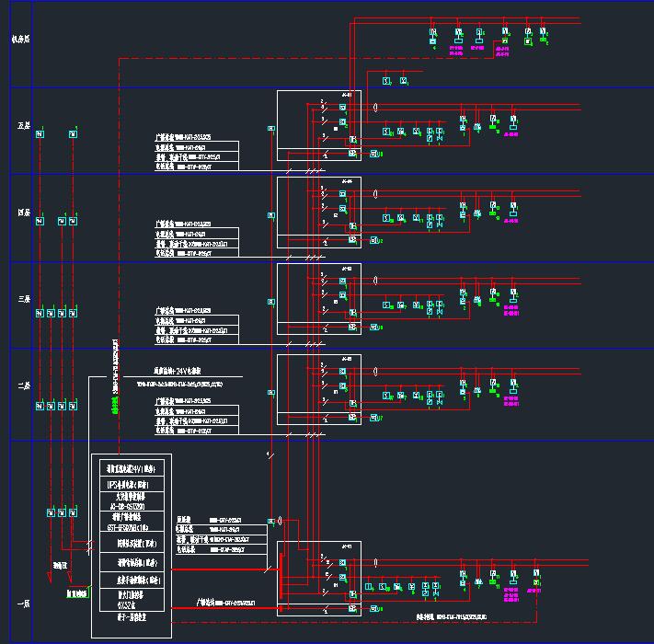Click the leftmost device symbol in the 机房层 row
Viewport: 654px width, 644px height.
[x=433, y=34]
